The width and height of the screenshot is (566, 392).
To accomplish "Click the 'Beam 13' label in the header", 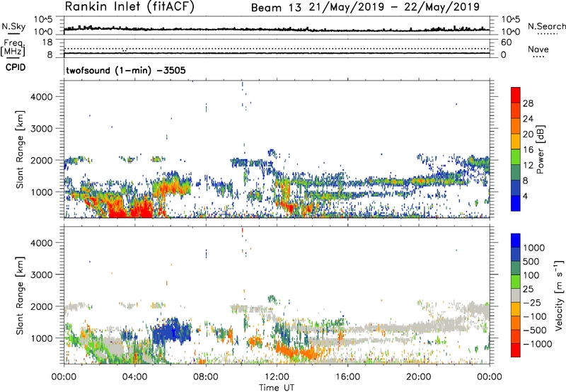I will [x=276, y=7].
